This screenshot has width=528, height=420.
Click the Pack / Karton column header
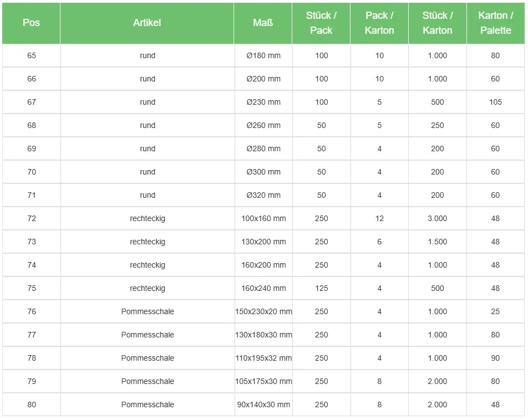(x=379, y=23)
